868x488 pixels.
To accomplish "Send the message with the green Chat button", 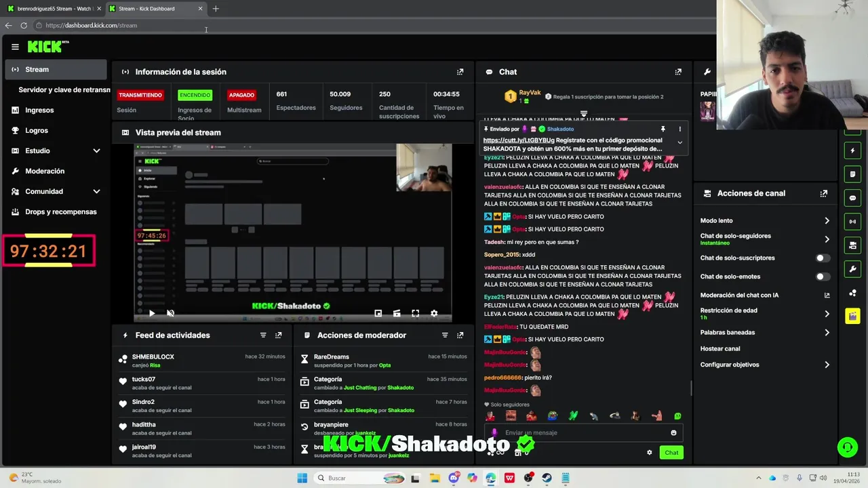I will [671, 452].
